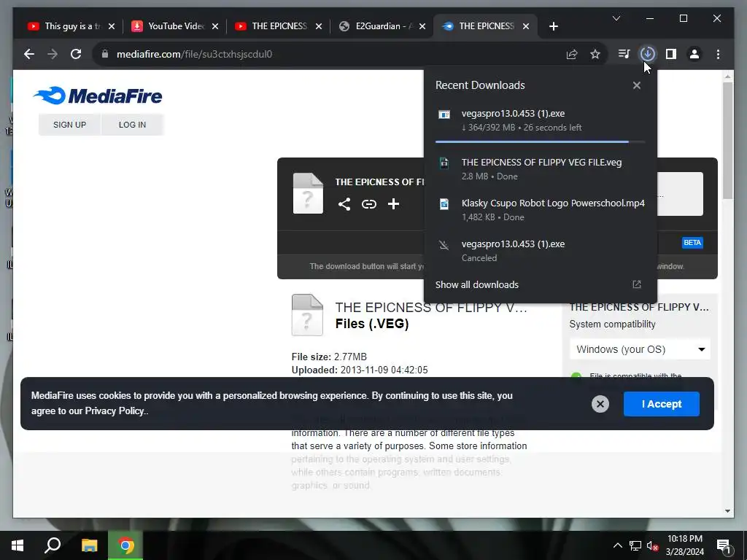Click the MediaFire share icon

pyautogui.click(x=344, y=204)
